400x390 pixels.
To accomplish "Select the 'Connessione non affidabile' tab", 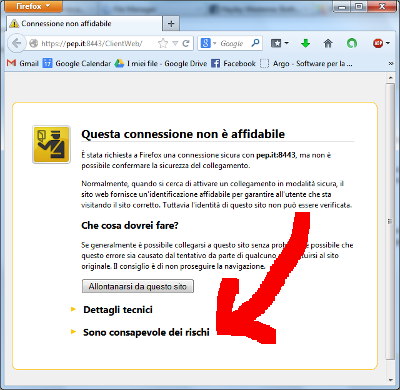I will point(84,24).
